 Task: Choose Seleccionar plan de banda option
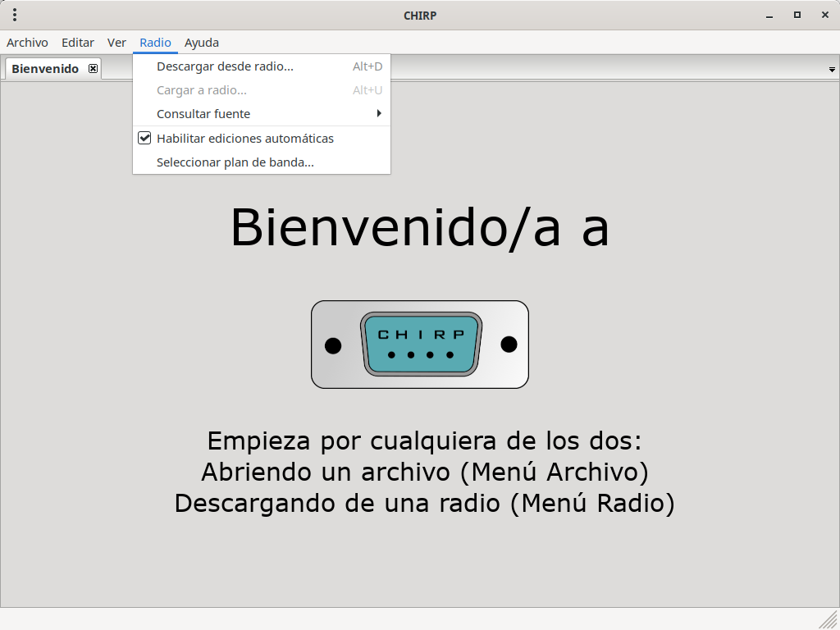coord(235,162)
